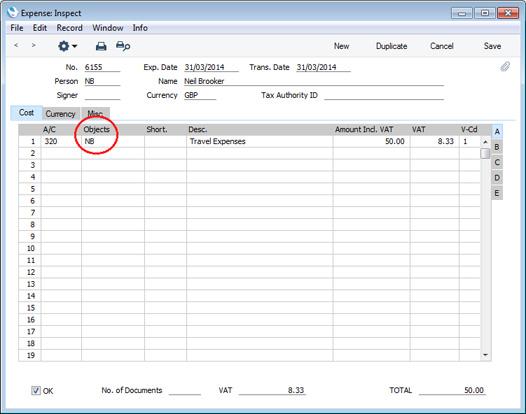Open the gear operations menu

(67, 46)
